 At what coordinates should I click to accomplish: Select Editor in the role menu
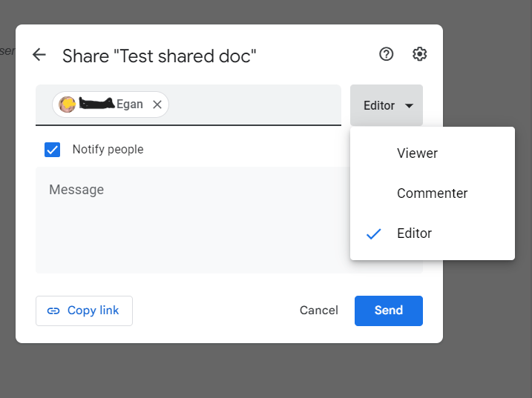tap(414, 233)
